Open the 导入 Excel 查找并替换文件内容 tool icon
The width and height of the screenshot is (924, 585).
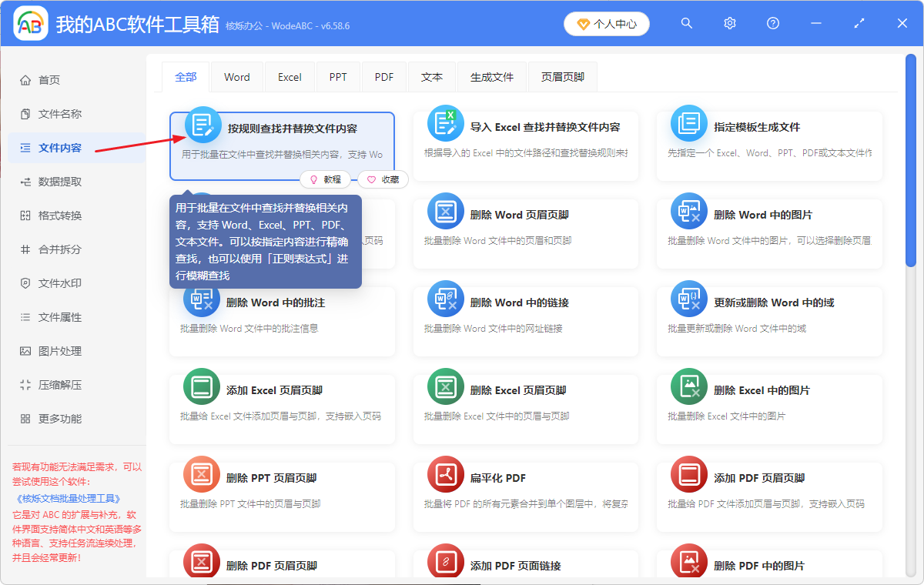click(x=445, y=123)
